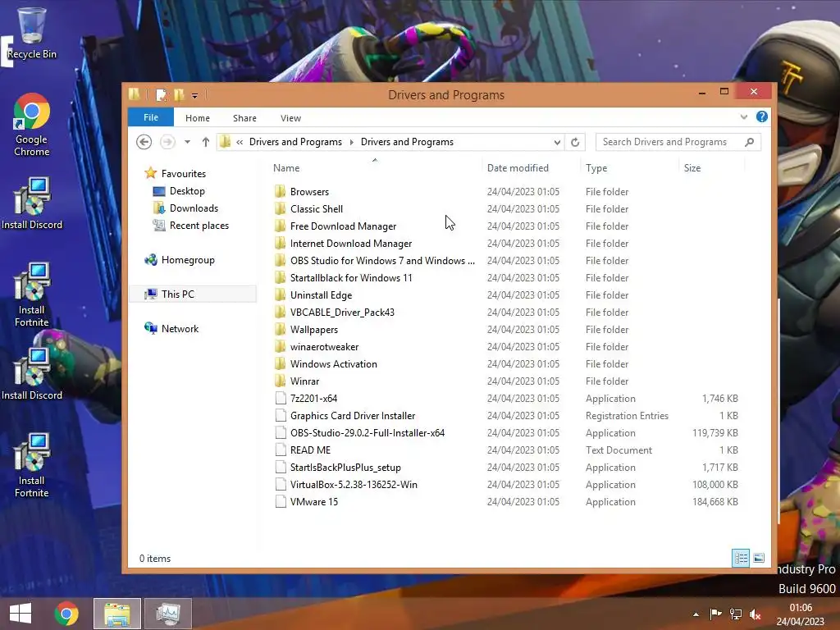Switch to Details view icon

pos(741,558)
